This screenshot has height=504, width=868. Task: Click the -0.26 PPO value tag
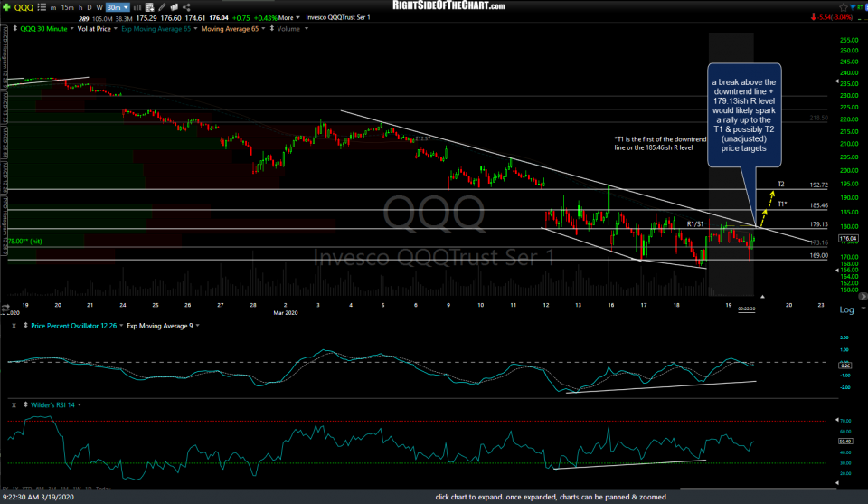click(845, 366)
